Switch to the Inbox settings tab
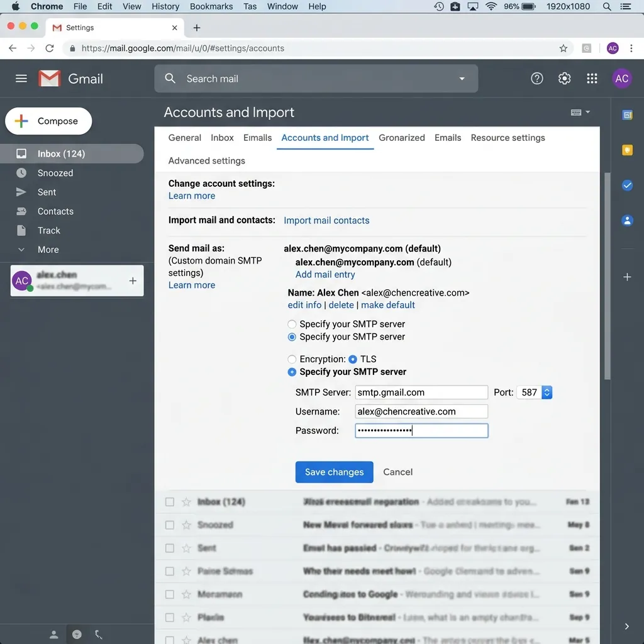Viewport: 644px width, 644px height. [x=222, y=138]
